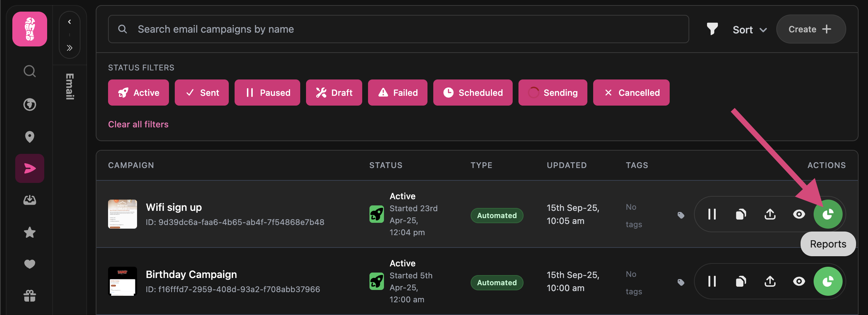
Task: Click Clear all filters link
Action: (x=138, y=124)
